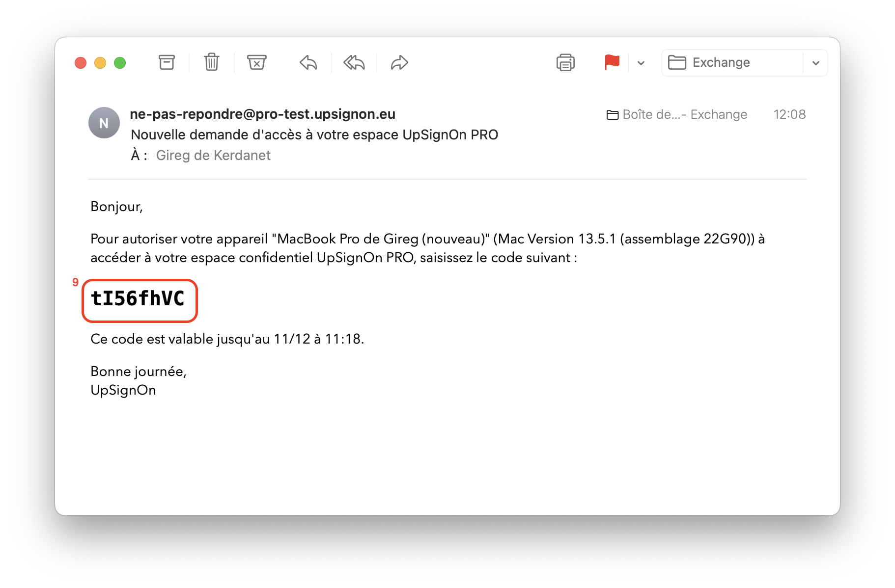Delete this email using the trash icon
The height and width of the screenshot is (588, 895).
point(212,62)
